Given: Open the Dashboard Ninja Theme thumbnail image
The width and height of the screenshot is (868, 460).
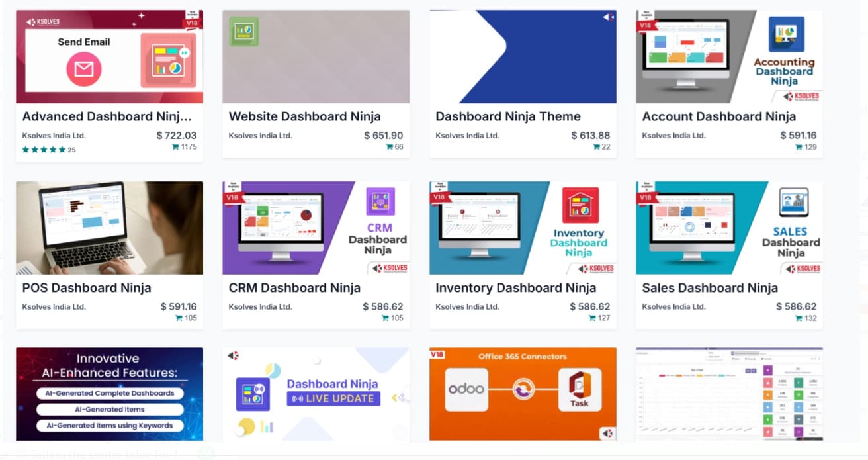Looking at the screenshot, I should pos(523,56).
